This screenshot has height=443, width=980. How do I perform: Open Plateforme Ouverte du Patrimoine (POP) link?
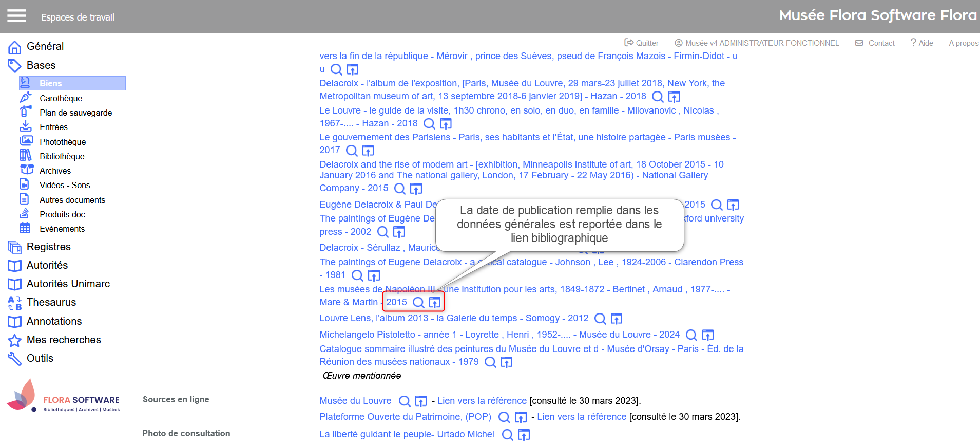coord(406,416)
